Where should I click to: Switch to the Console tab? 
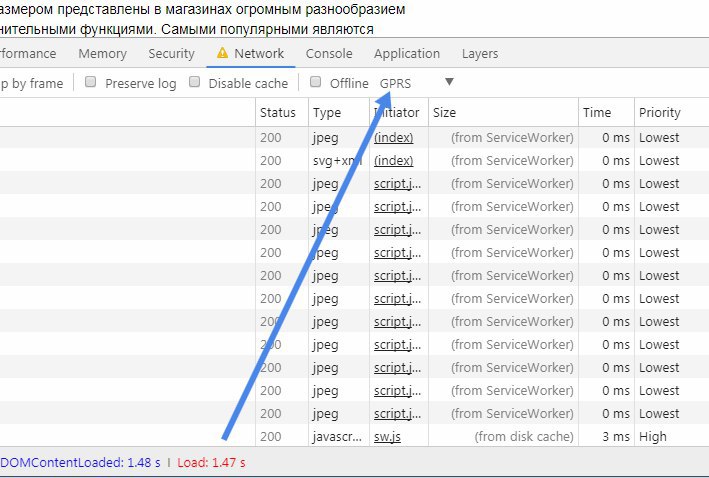(x=329, y=53)
